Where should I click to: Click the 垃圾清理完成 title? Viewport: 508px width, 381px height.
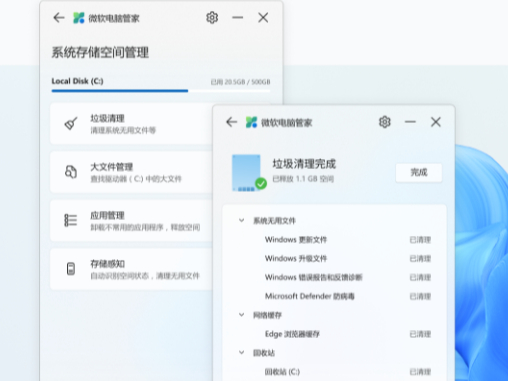304,164
